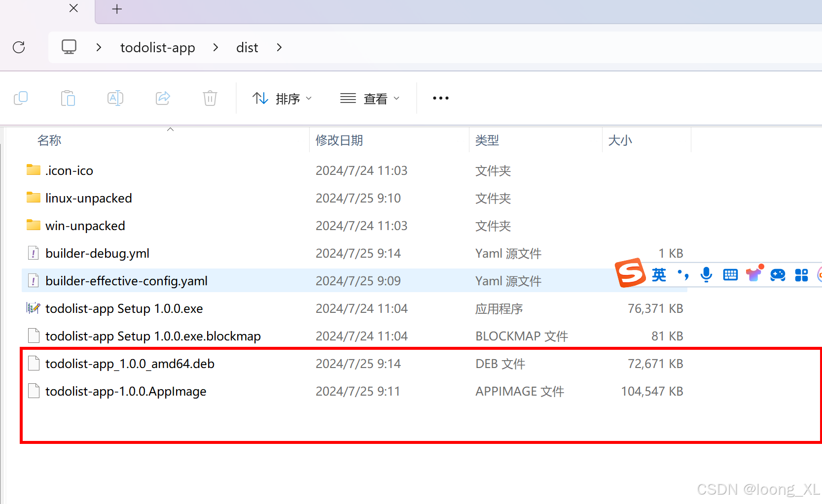Image resolution: width=822 pixels, height=504 pixels.
Task: Click the microphone icon on the input method bar
Action: (x=706, y=274)
